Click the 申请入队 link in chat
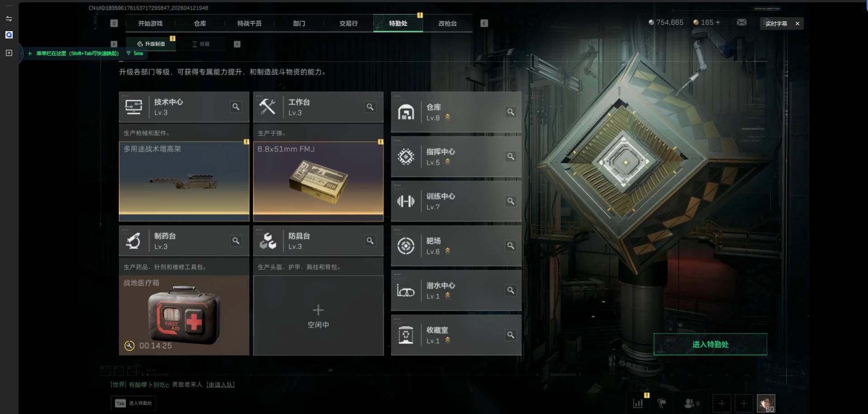Viewport: 868px width, 414px height. (221, 385)
